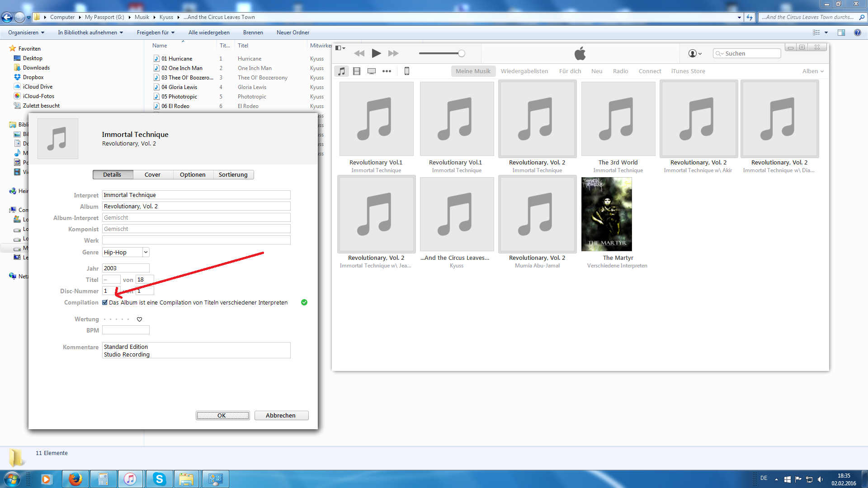Click the Abbrechen button
This screenshot has width=868, height=488.
tap(281, 415)
